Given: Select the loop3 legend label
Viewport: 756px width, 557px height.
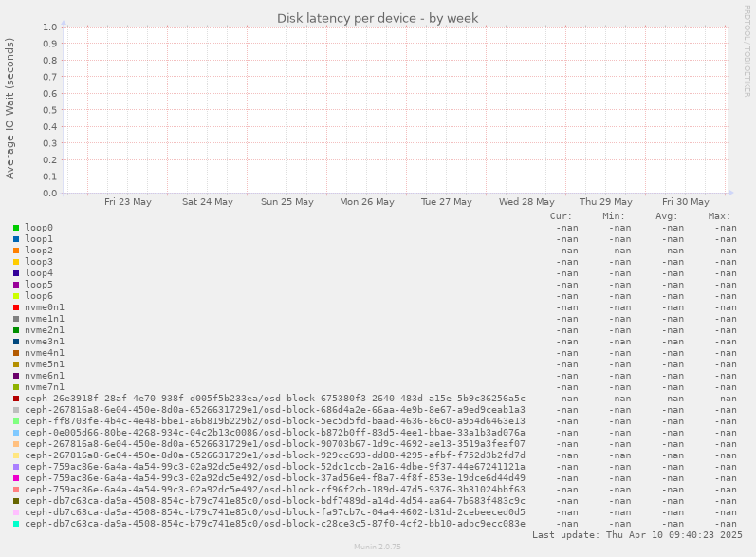Looking at the screenshot, I should click(39, 262).
